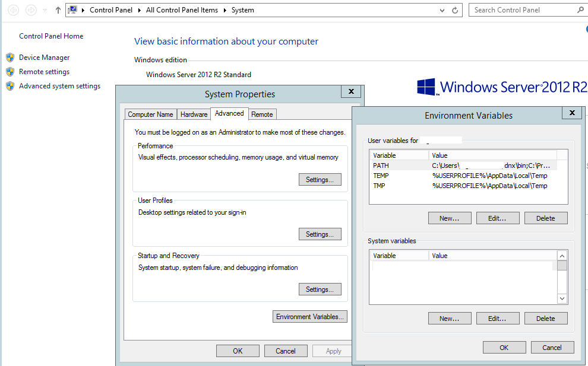Open Remote settings link

pyautogui.click(x=45, y=72)
